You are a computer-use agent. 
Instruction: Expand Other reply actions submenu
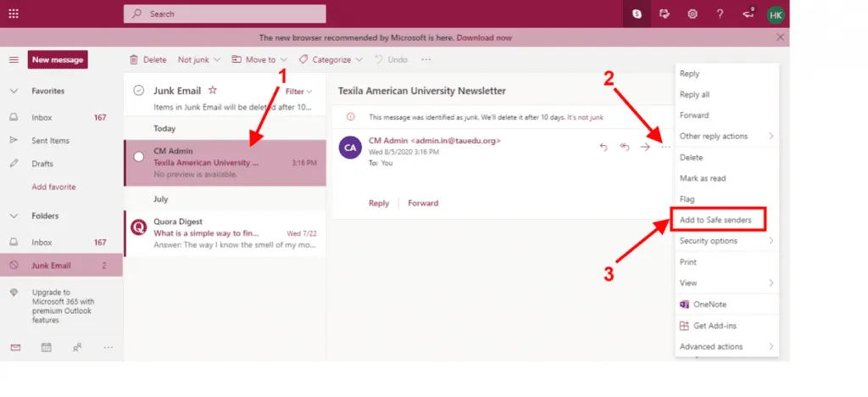tap(726, 137)
